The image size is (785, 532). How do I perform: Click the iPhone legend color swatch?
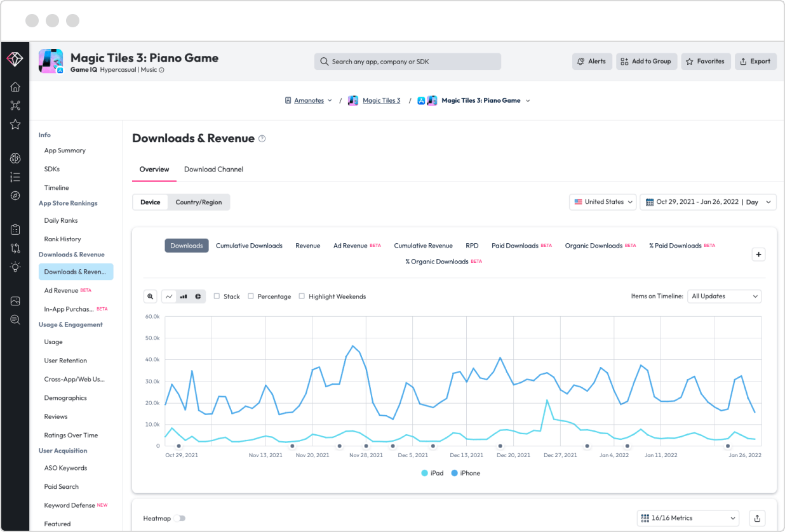point(455,474)
